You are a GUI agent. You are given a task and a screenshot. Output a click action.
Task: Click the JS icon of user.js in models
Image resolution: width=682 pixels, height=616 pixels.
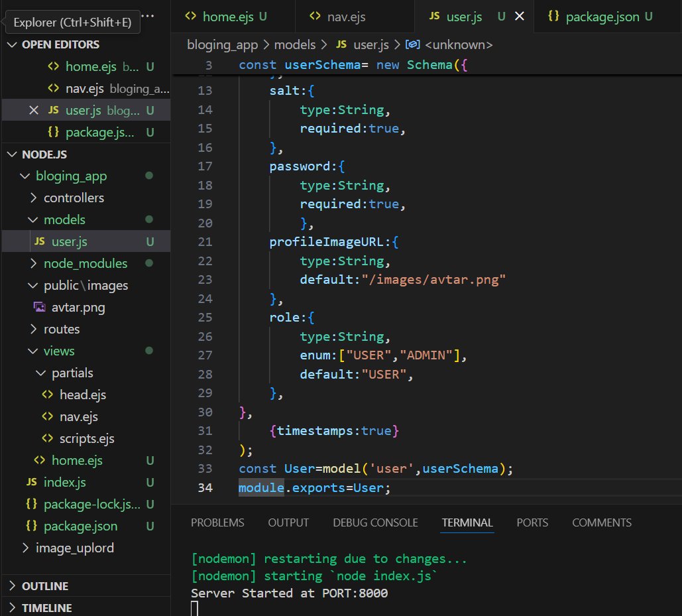(x=40, y=241)
